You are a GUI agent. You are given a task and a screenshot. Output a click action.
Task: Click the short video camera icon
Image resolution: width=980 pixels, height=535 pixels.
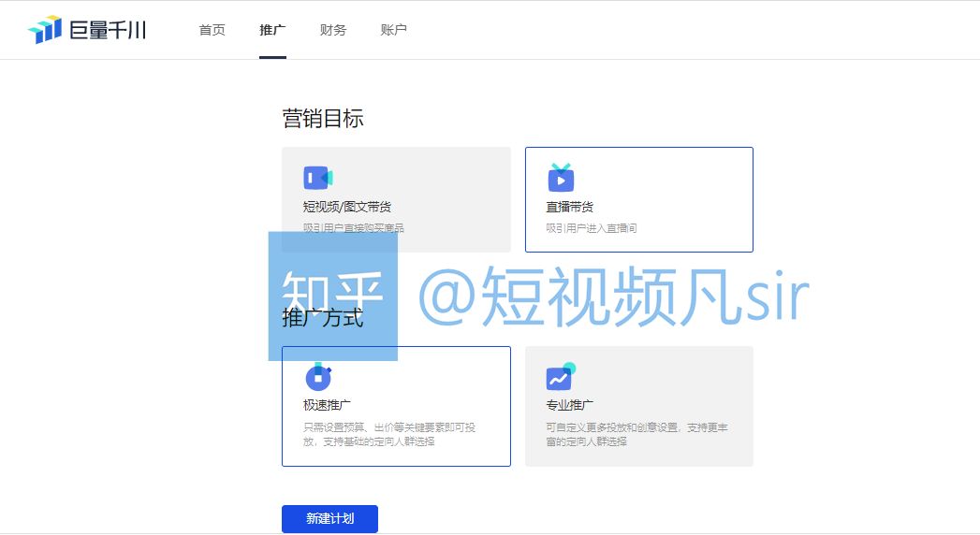tap(318, 178)
